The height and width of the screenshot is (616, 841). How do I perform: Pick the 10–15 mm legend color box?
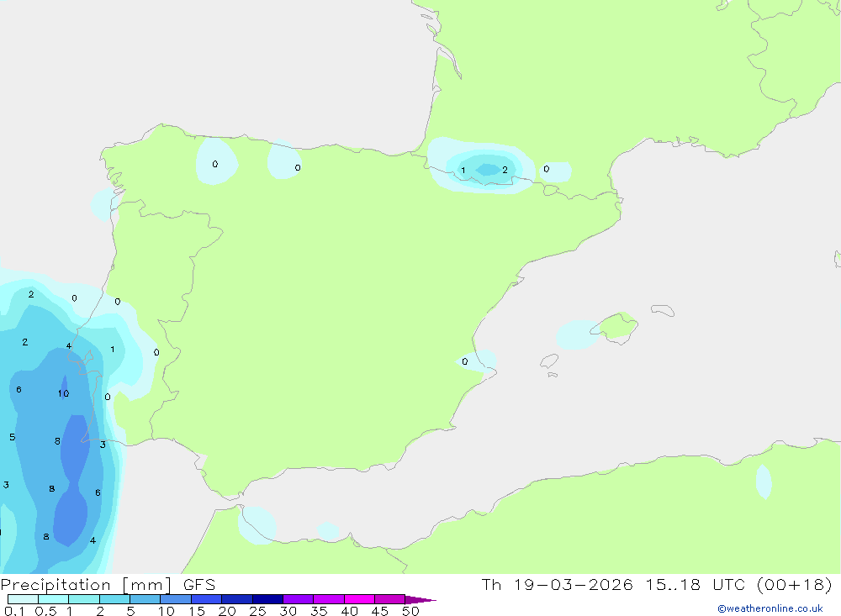(176, 599)
